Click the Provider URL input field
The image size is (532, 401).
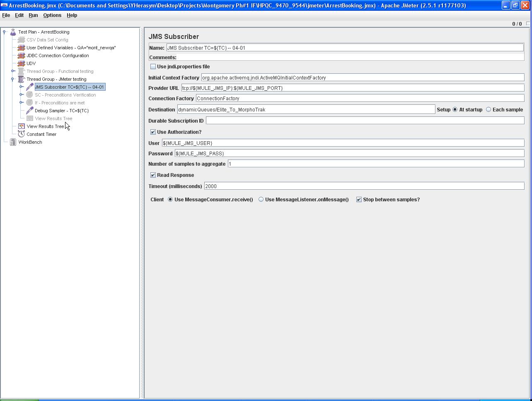(352, 88)
